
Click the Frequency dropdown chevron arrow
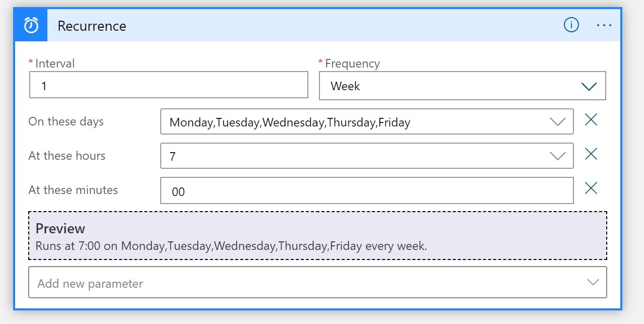tap(589, 87)
